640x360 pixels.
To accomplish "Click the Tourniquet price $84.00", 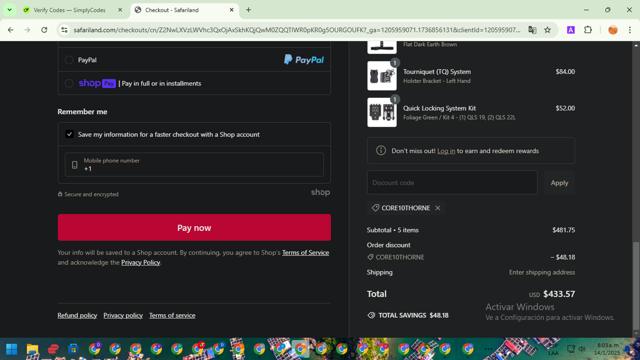I will pos(565,72).
